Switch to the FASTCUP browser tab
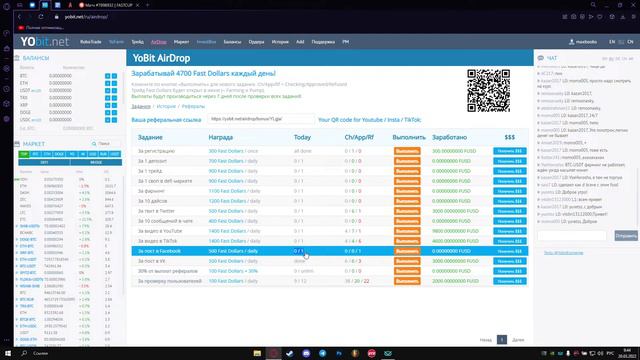 tap(109, 5)
